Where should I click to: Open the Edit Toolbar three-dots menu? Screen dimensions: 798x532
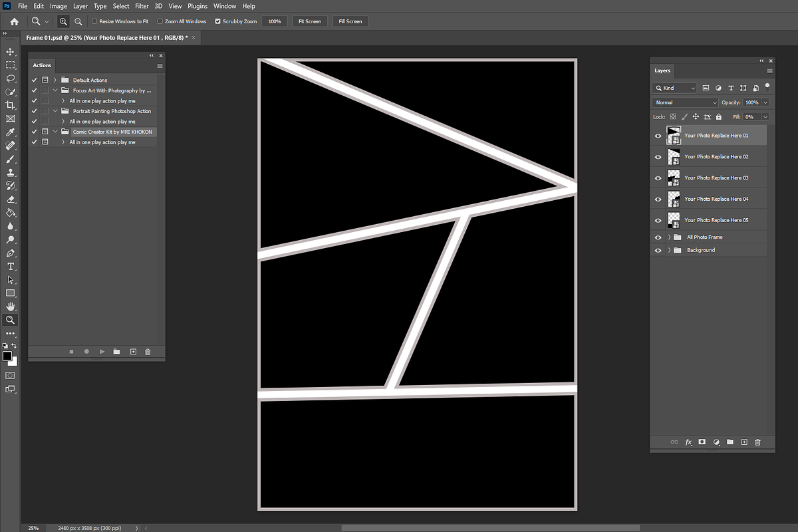coord(10,333)
